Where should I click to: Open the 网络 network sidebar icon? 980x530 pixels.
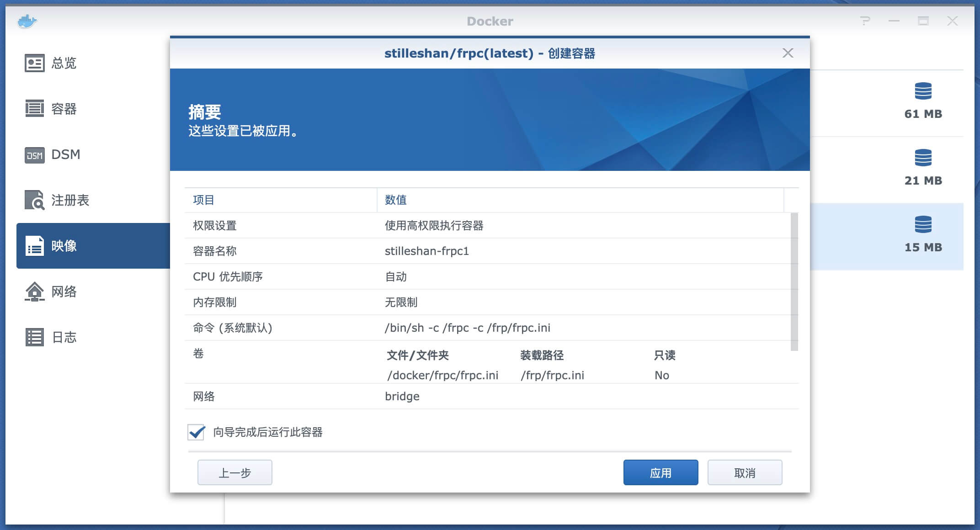pyautogui.click(x=34, y=292)
